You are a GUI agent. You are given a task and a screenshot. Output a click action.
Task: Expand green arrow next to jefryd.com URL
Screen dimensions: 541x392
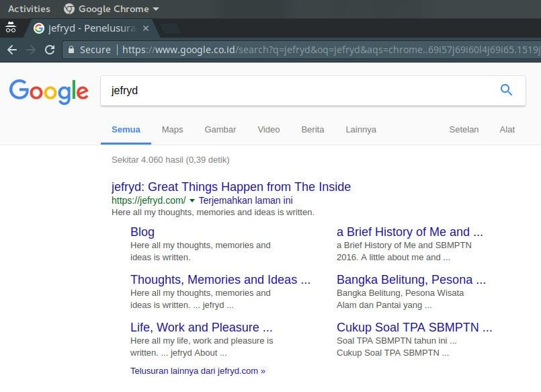click(x=192, y=200)
